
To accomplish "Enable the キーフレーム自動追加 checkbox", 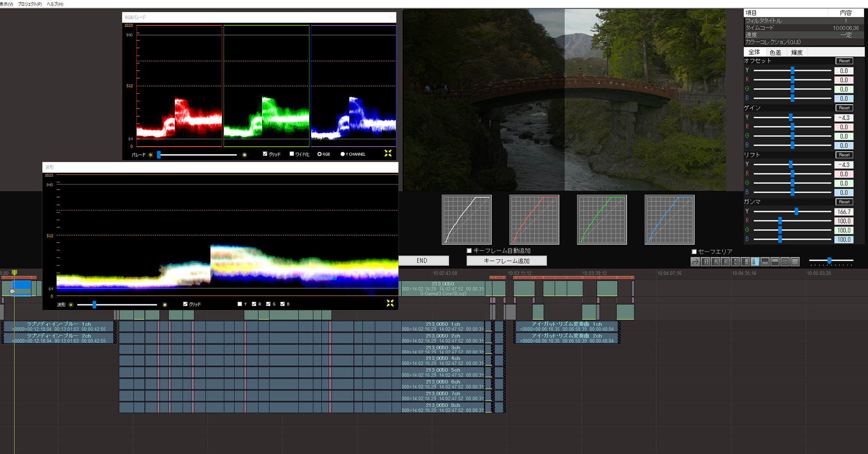I will click(469, 250).
